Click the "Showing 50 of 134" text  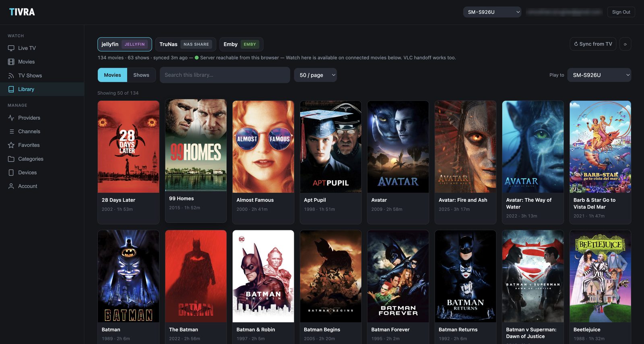(118, 93)
